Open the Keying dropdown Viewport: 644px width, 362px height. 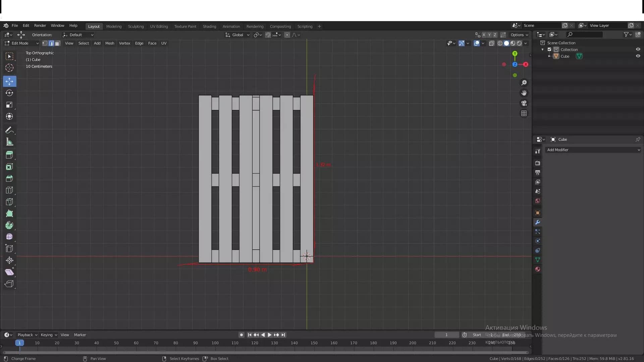point(49,335)
